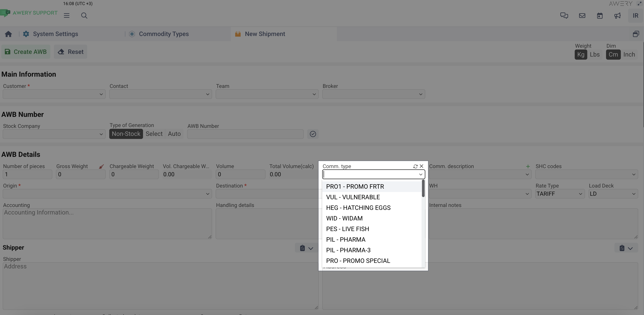This screenshot has height=315, width=644.
Task: Open the calendar icon
Action: coord(600,15)
